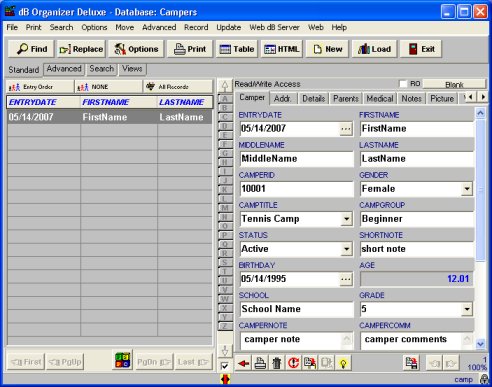
Task: Click the red circular refresh icon
Action: pos(293,363)
